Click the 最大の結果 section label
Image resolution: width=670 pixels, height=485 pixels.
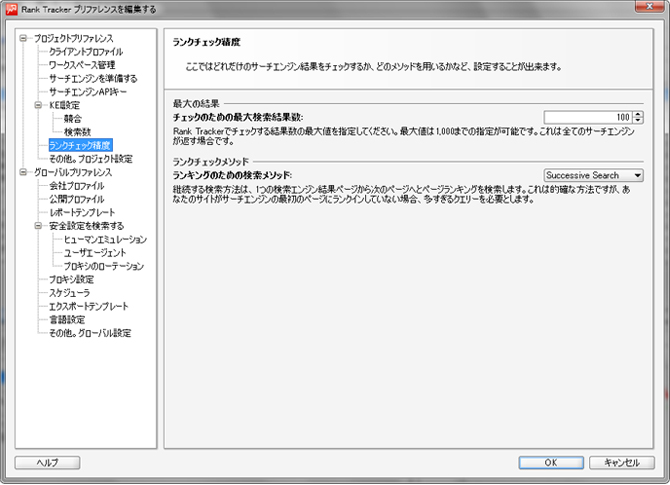click(x=196, y=103)
